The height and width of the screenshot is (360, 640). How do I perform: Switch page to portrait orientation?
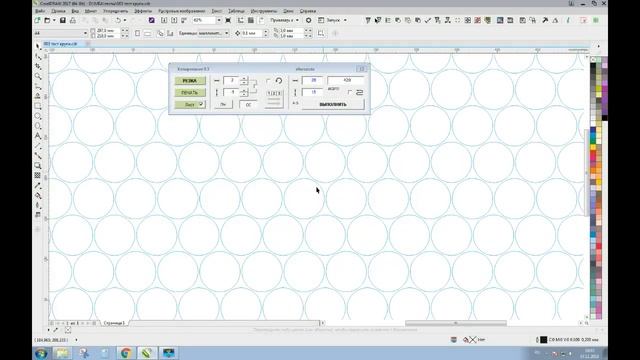137,33
